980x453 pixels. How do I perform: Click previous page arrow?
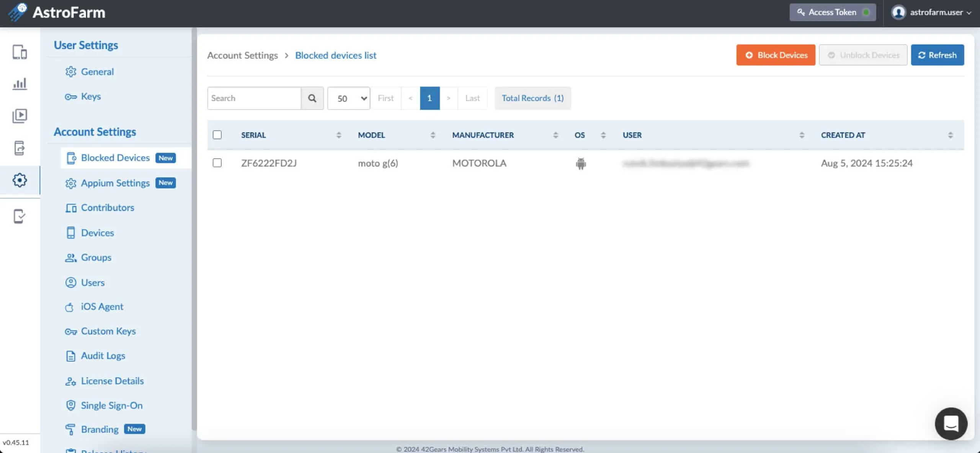coord(410,98)
